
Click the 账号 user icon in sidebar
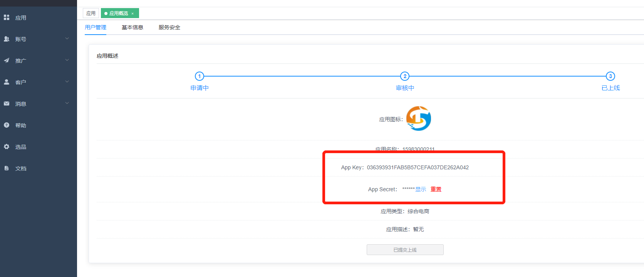[7, 39]
